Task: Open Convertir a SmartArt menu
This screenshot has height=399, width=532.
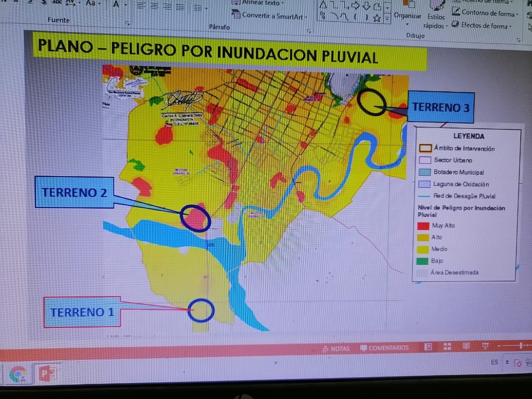Action: (270, 16)
